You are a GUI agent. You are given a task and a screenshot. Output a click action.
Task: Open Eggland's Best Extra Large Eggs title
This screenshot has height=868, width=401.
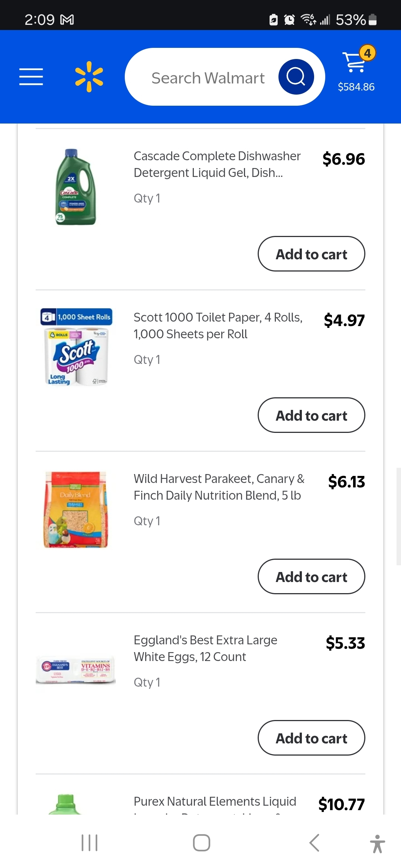point(205,648)
